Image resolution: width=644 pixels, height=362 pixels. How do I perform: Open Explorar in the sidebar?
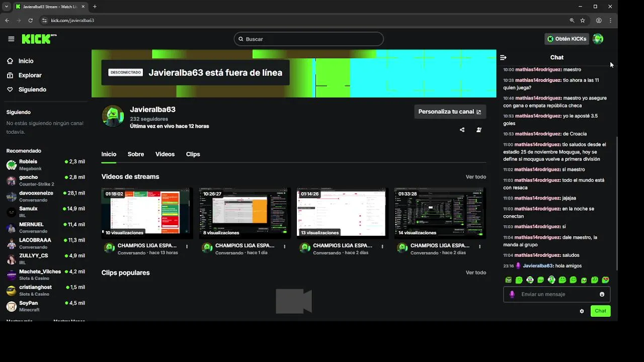(24, 75)
